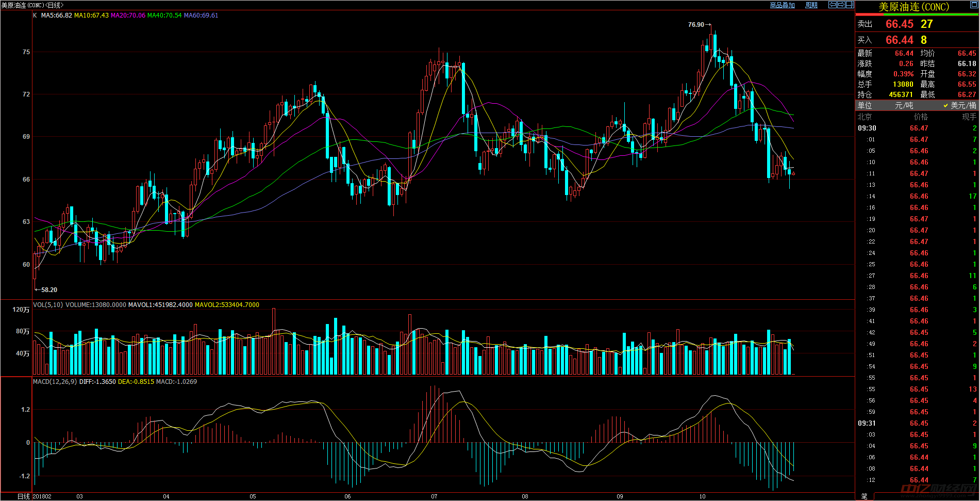
Task: Click the 最低 value 66.27
Action: pos(967,94)
